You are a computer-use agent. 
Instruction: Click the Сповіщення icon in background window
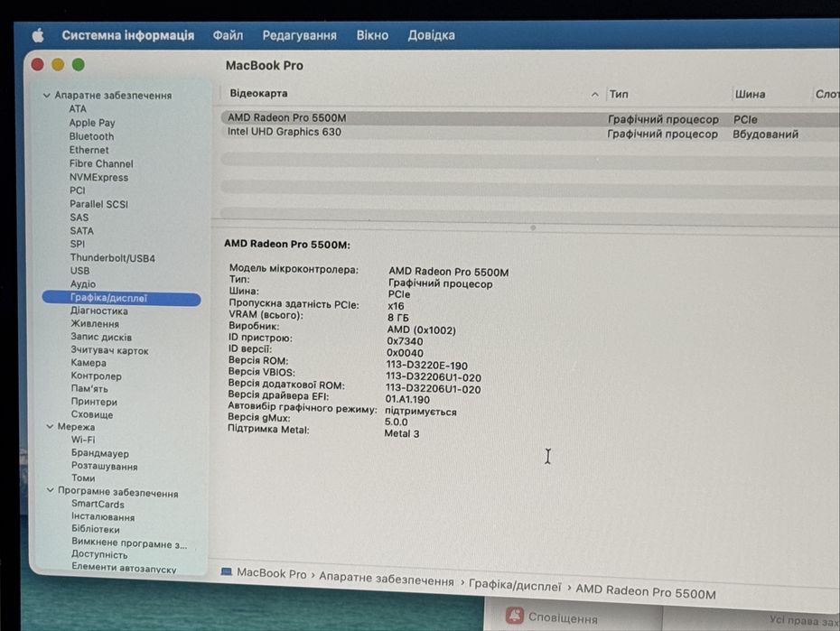click(x=515, y=616)
